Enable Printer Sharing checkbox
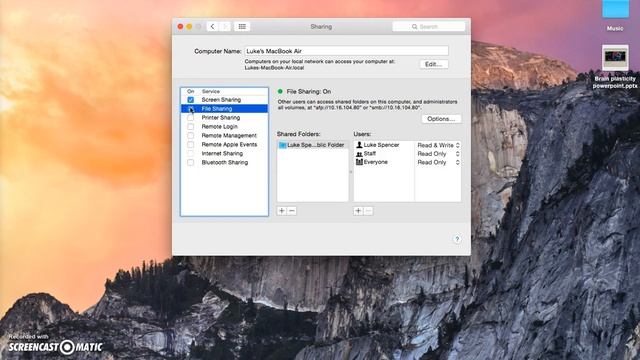 click(191, 118)
